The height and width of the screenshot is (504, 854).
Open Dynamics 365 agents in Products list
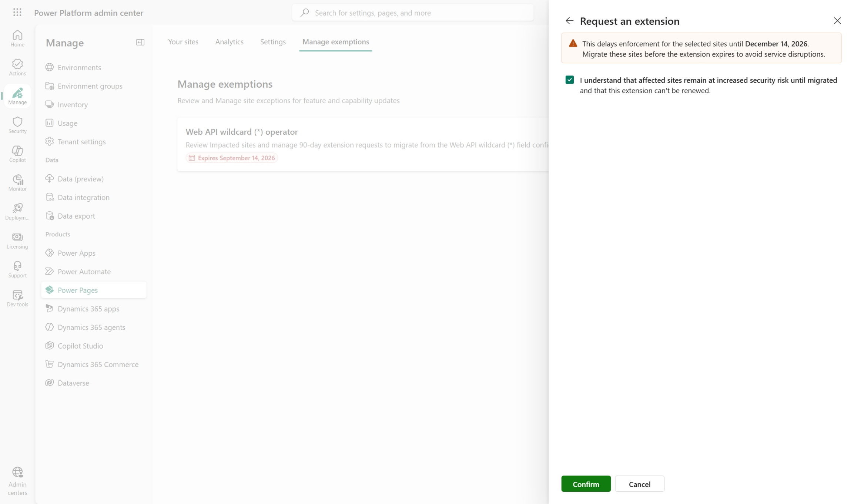[94, 327]
